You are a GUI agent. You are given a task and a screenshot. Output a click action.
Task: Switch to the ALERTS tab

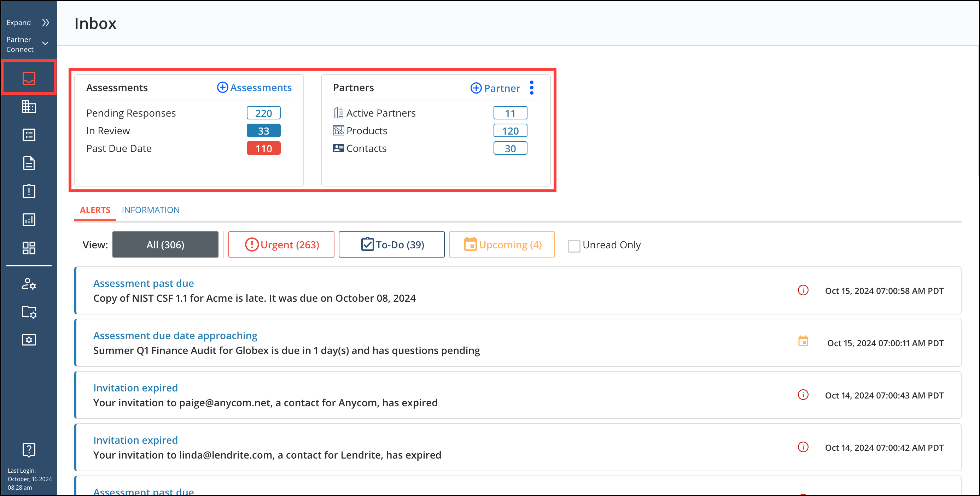pos(95,210)
